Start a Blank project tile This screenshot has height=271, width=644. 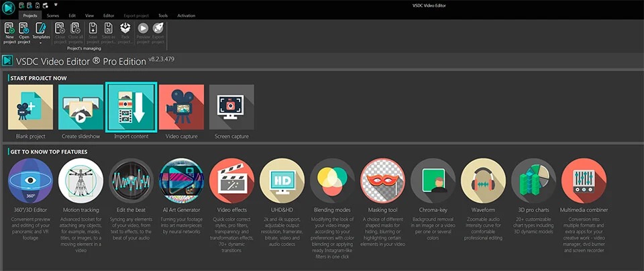pos(30,107)
